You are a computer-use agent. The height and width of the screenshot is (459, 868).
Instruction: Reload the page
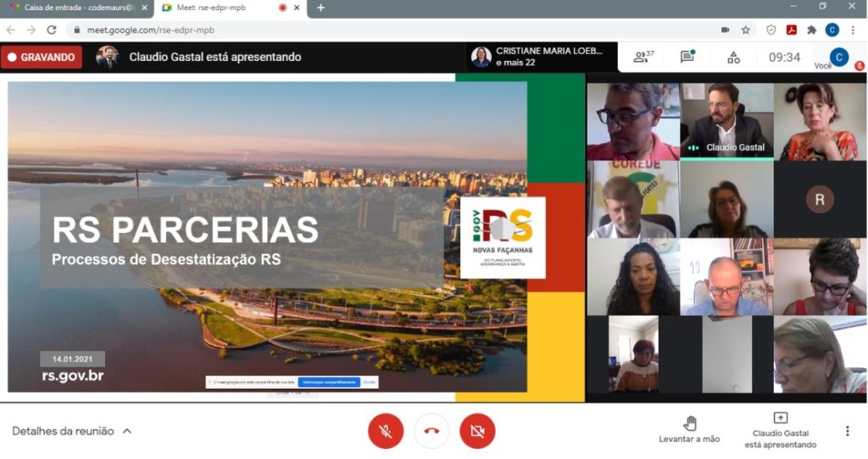click(x=52, y=30)
